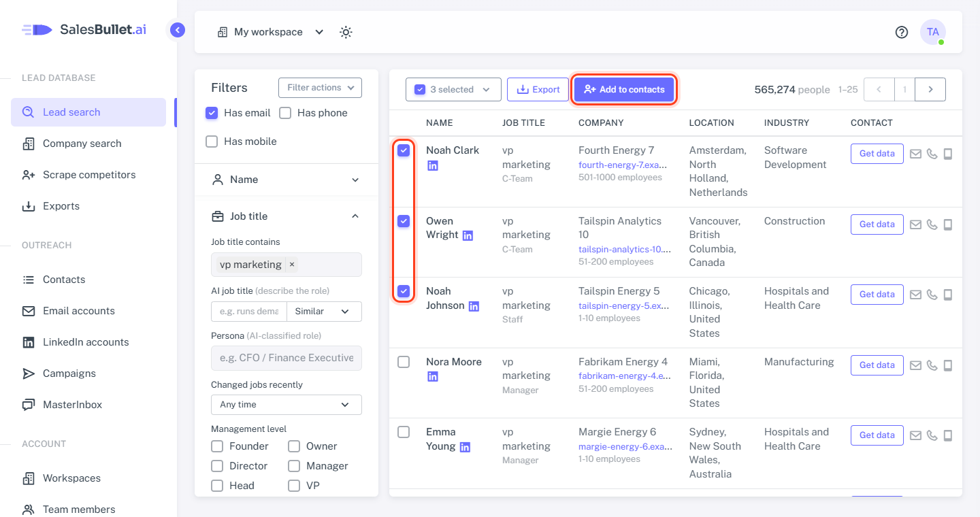
Task: Click the phone icon in Owen Wright's row
Action: 932,224
